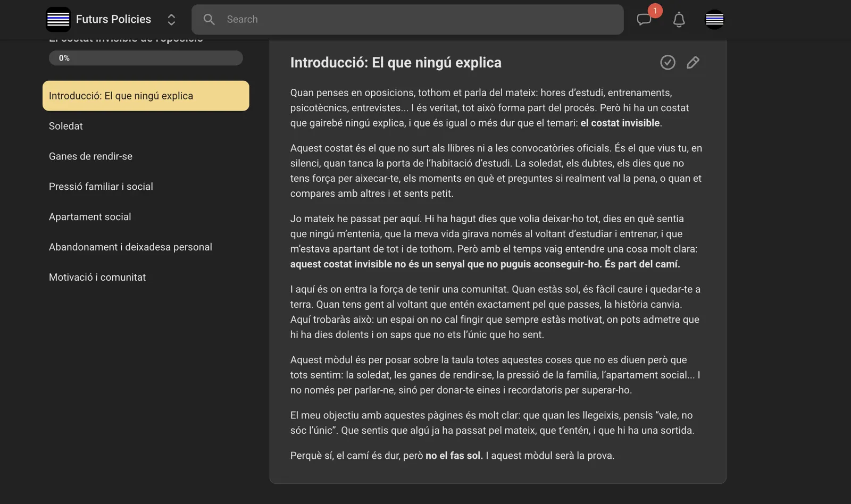Click into the Search field
851x504 pixels.
click(x=407, y=20)
